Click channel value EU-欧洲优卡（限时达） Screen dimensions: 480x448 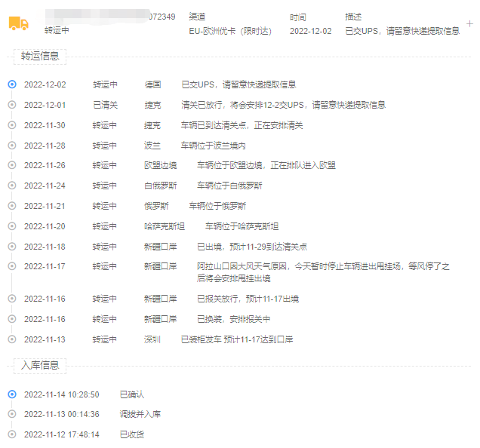[230, 31]
